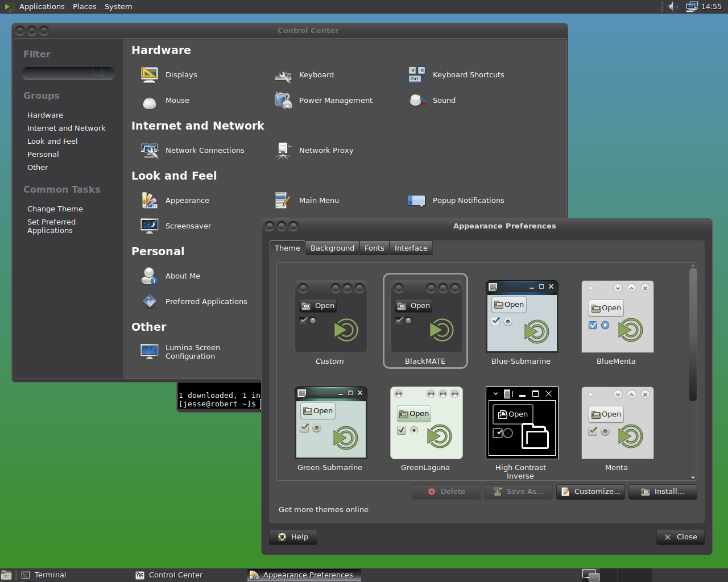Select the Theme tab
This screenshot has width=728, height=582.
pyautogui.click(x=287, y=248)
